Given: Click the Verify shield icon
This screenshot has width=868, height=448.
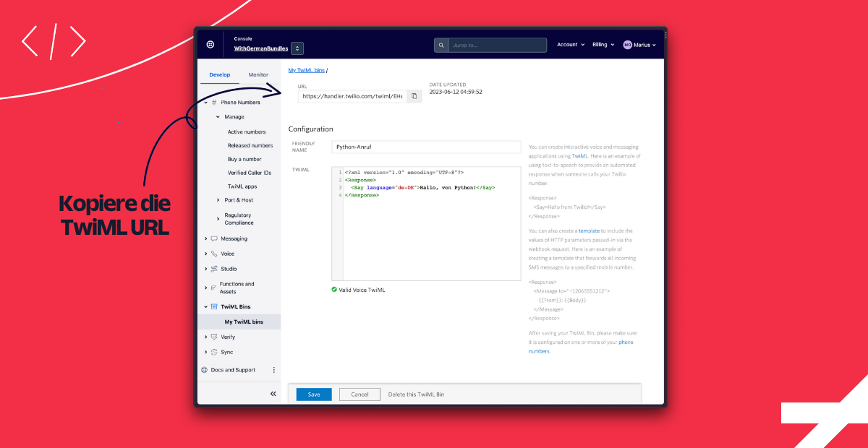Looking at the screenshot, I should pos(214,337).
